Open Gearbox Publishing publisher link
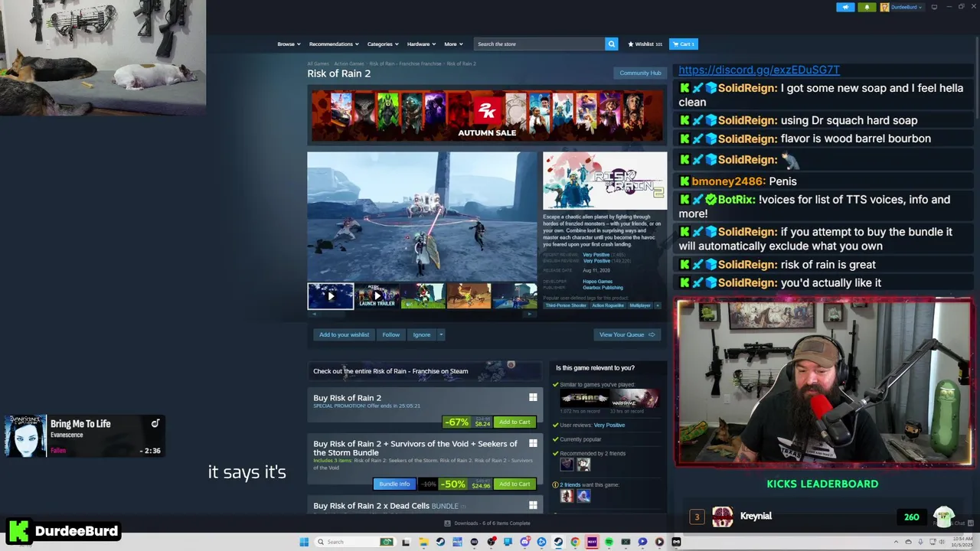The image size is (980, 551). [x=603, y=287]
